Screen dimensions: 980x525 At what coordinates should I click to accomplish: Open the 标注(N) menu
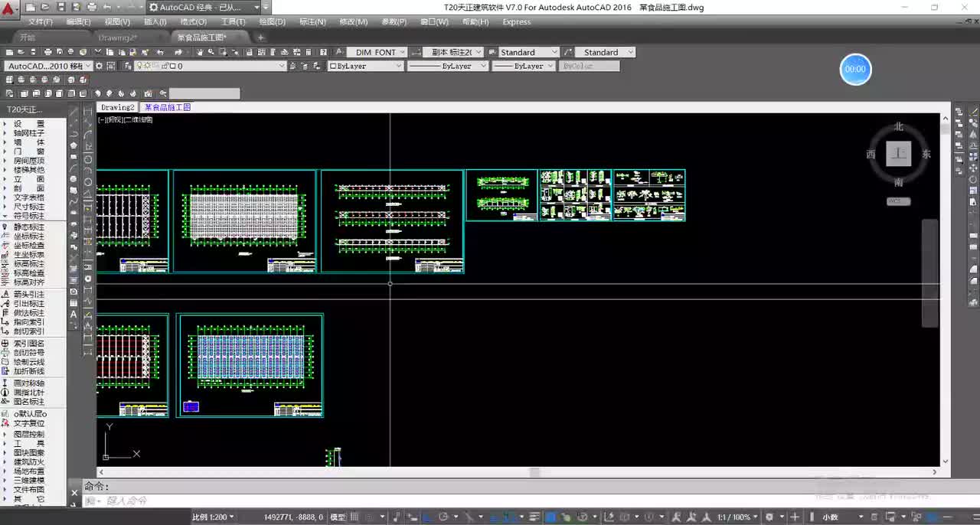(312, 21)
